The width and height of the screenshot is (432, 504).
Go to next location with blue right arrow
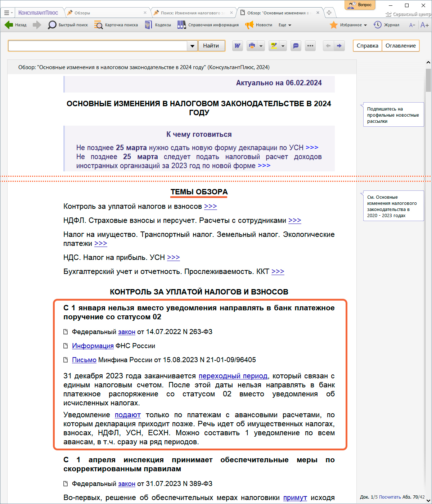(339, 46)
